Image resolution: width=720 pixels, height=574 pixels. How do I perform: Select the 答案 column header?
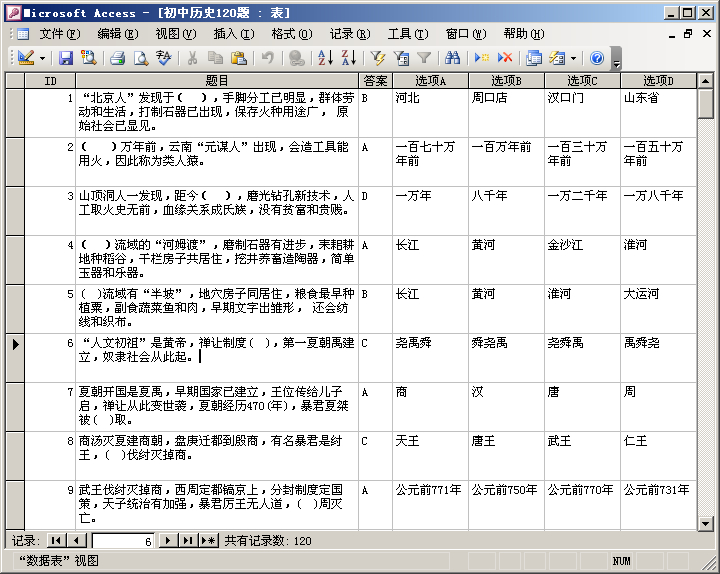coord(376,81)
